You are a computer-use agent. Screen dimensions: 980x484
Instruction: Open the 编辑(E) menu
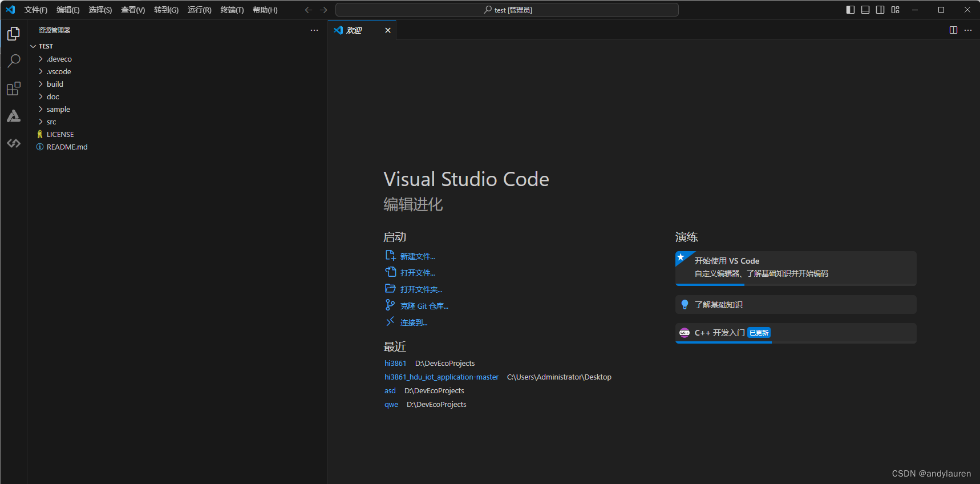(x=68, y=10)
